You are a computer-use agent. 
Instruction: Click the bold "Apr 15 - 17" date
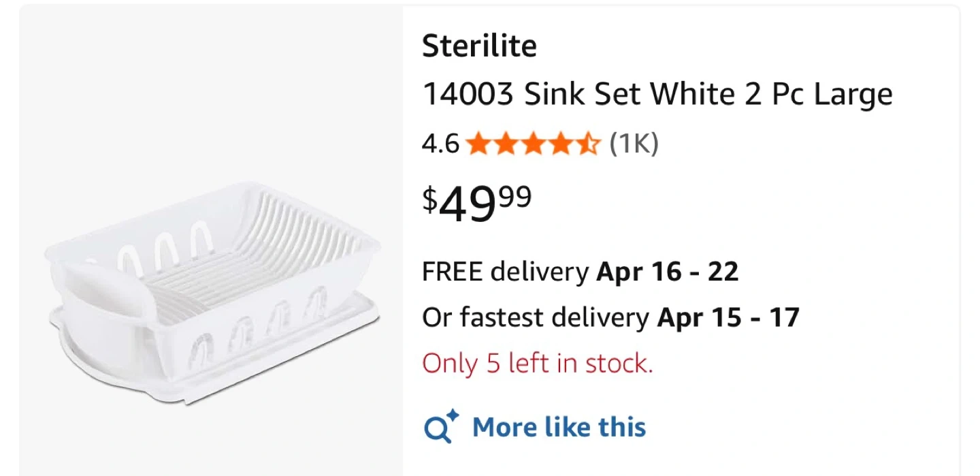tap(728, 317)
